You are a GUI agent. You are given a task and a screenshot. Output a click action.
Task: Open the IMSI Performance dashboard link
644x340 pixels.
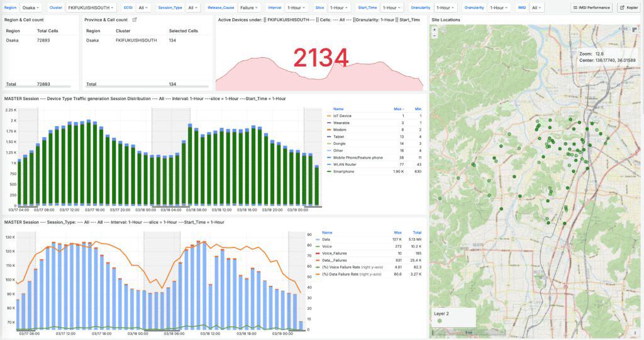(x=591, y=8)
